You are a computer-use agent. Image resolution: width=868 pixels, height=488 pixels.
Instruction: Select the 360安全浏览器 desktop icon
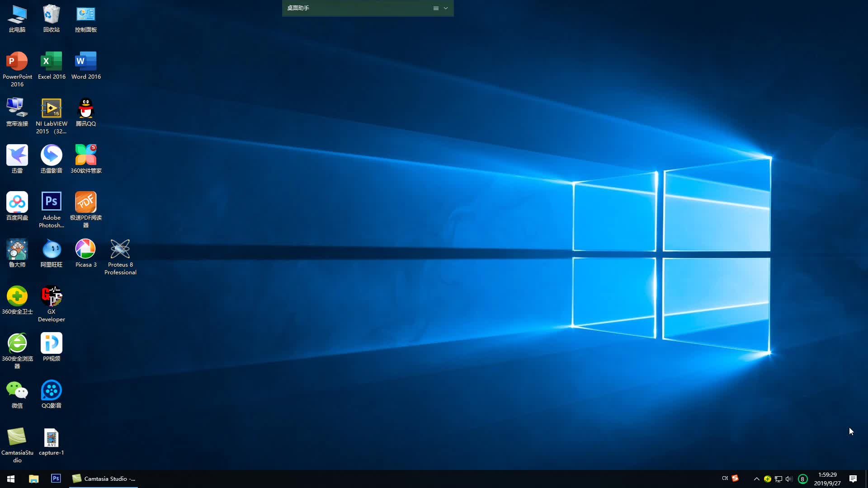point(17,351)
